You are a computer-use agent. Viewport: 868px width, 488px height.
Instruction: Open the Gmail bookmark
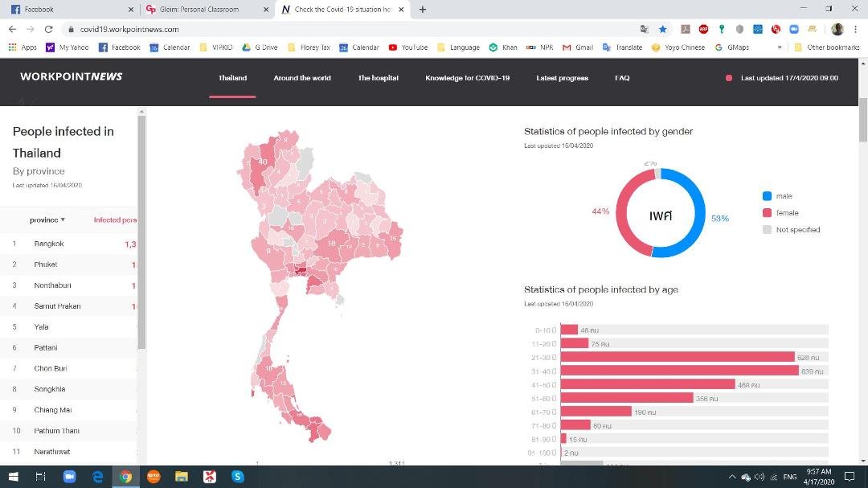click(x=578, y=47)
